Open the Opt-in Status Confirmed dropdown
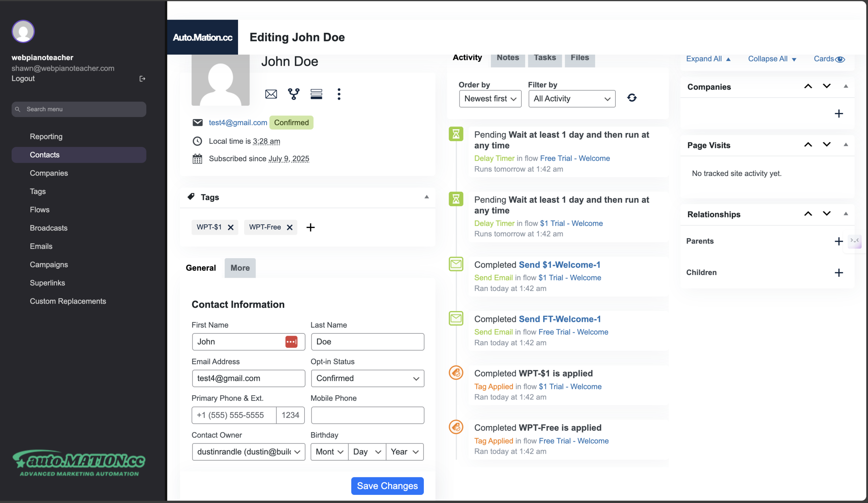 (x=367, y=378)
